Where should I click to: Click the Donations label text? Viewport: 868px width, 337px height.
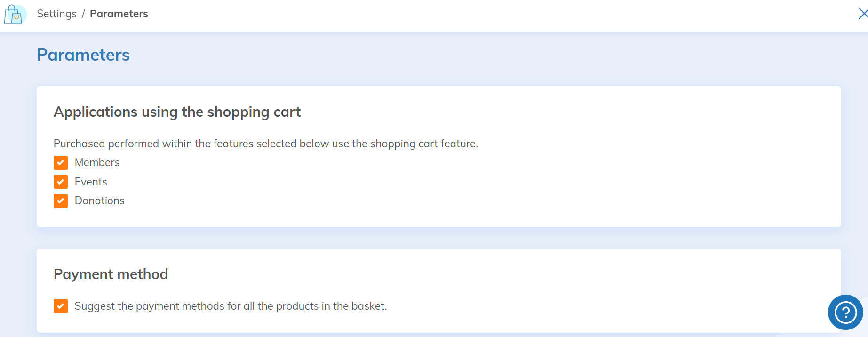click(100, 201)
